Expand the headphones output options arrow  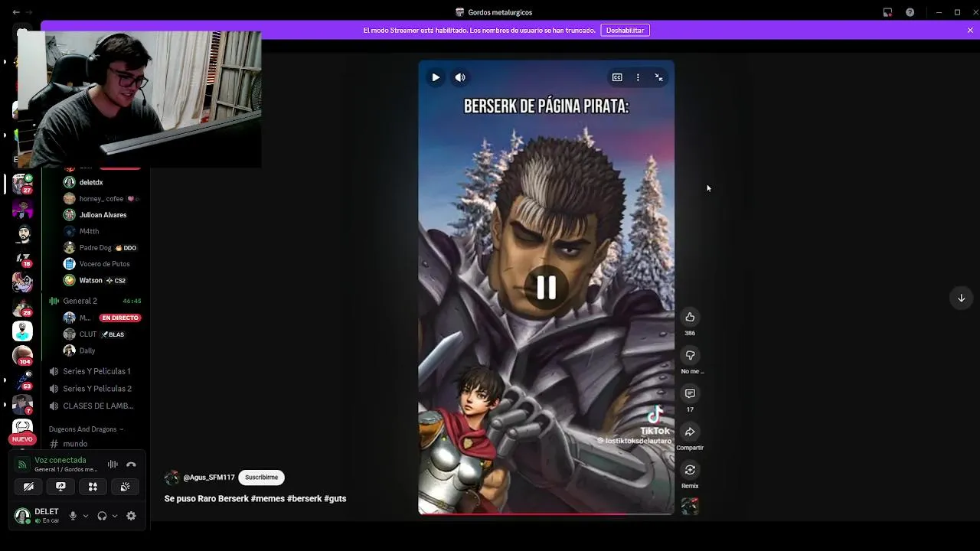(x=115, y=516)
